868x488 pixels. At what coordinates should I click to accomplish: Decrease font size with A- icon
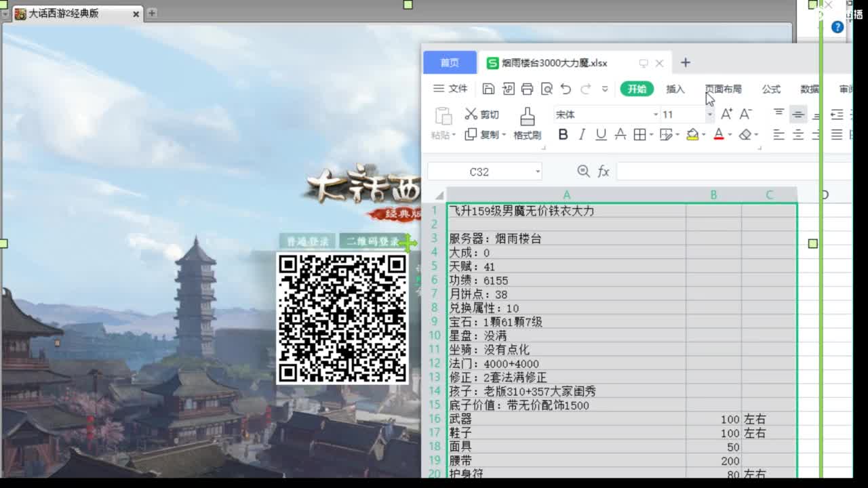pos(746,114)
